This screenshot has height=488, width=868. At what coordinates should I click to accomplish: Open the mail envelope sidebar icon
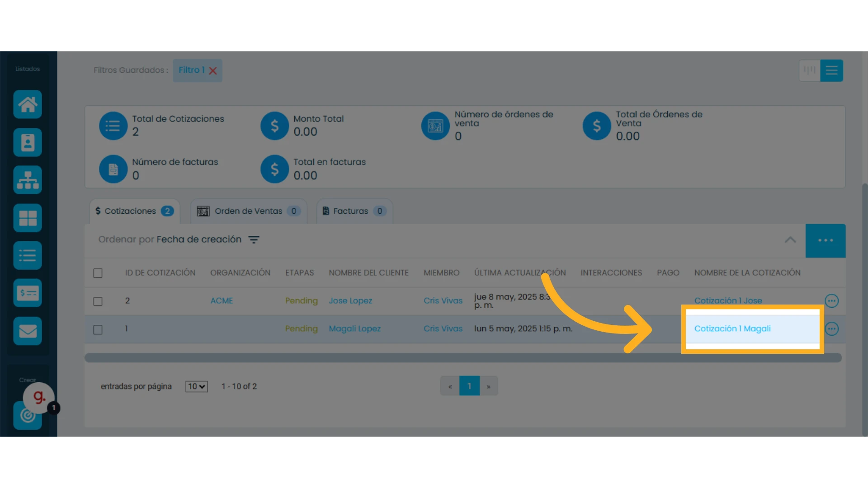click(28, 331)
